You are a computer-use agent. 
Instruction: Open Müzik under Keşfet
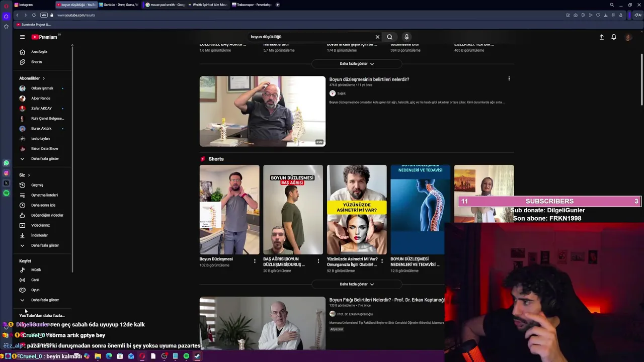[36, 270]
